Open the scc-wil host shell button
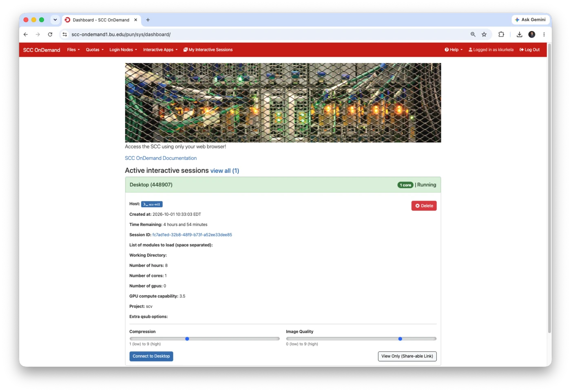The height and width of the screenshot is (392, 571). 152,204
